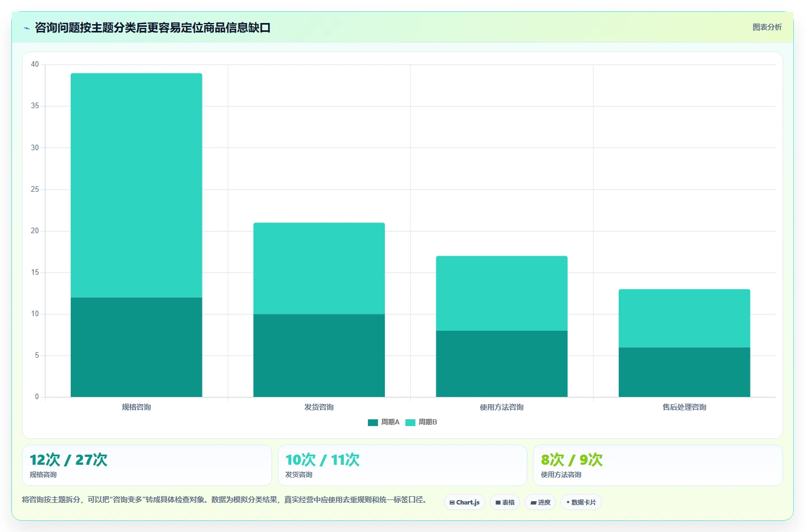Click the 使用方法咨询 x-axis label
The height and width of the screenshot is (532, 805).
pyautogui.click(x=502, y=407)
